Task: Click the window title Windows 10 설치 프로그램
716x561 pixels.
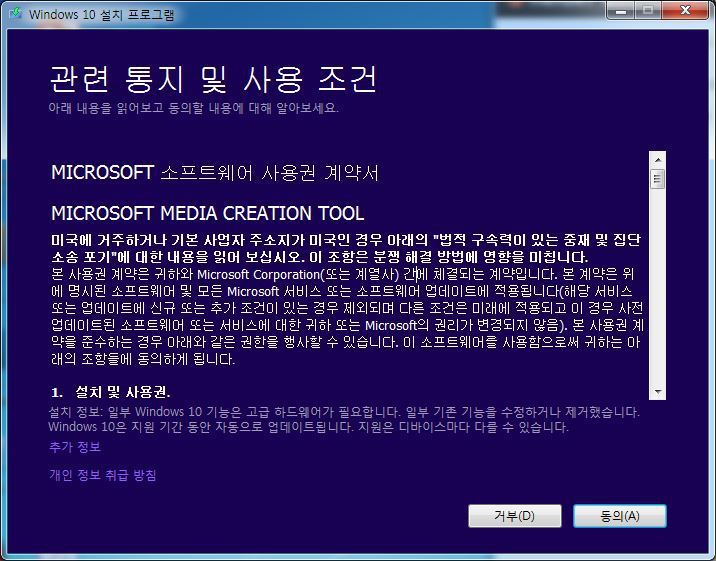Action: 101,14
